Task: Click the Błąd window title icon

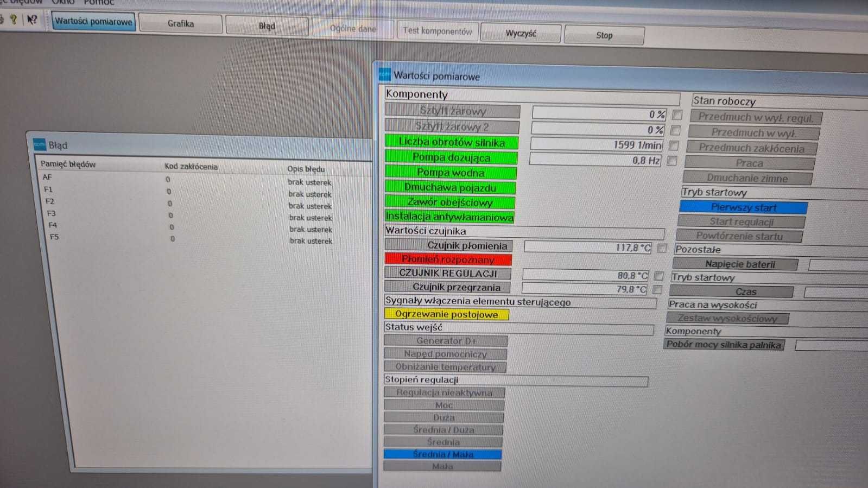Action: [39, 144]
